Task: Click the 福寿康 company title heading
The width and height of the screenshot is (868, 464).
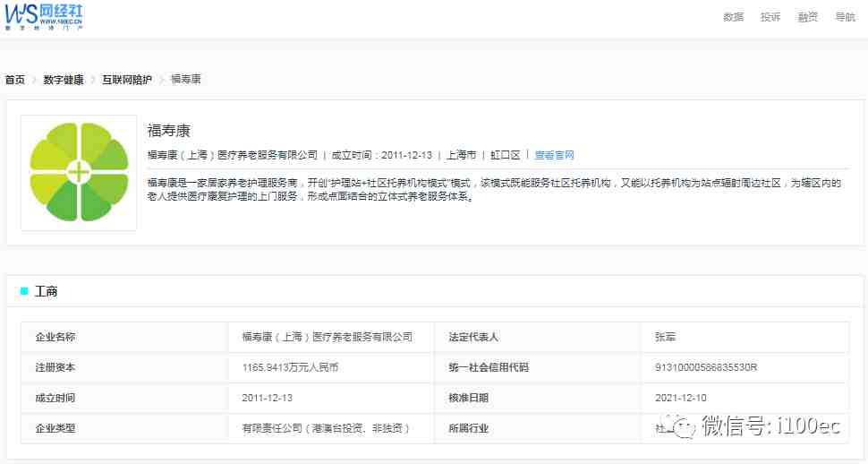Action: click(168, 131)
